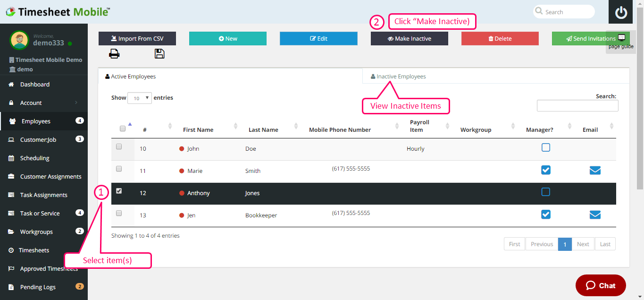This screenshot has height=300, width=644.
Task: Sort table by Last Name column
Action: 264,130
